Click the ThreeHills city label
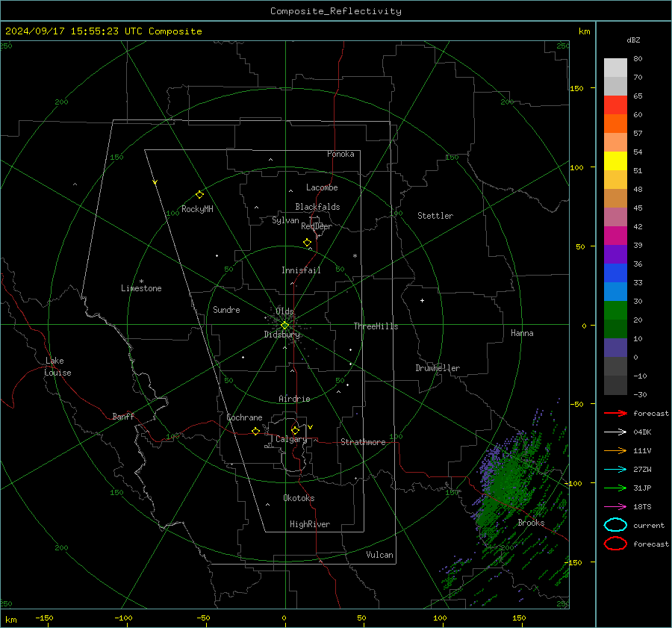 (x=376, y=326)
